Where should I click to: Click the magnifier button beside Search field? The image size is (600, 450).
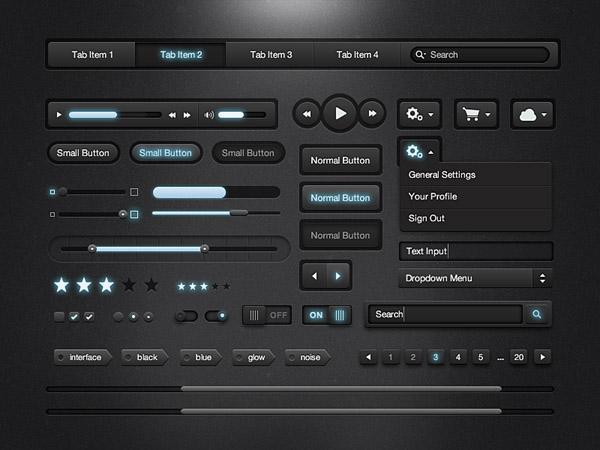pyautogui.click(x=537, y=314)
